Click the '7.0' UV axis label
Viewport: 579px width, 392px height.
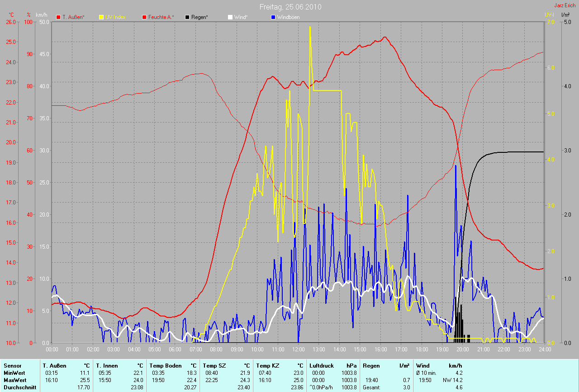(x=551, y=22)
